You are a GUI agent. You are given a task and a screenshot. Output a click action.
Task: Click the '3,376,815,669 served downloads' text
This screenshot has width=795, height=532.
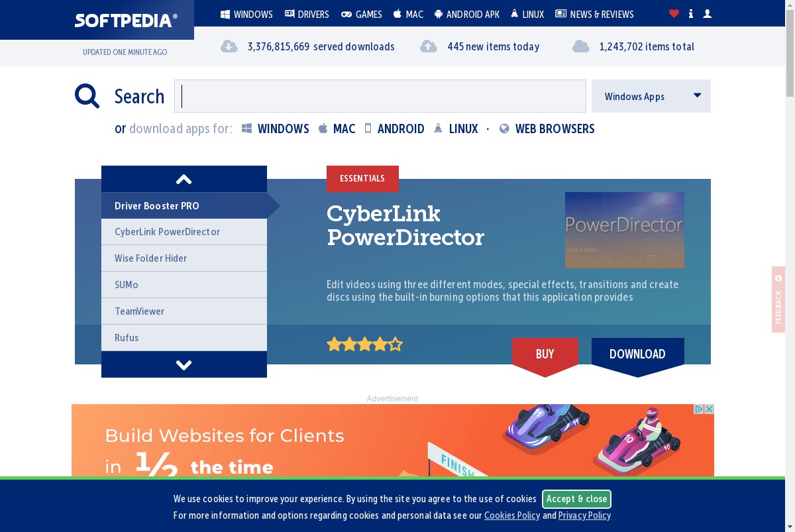coord(321,46)
